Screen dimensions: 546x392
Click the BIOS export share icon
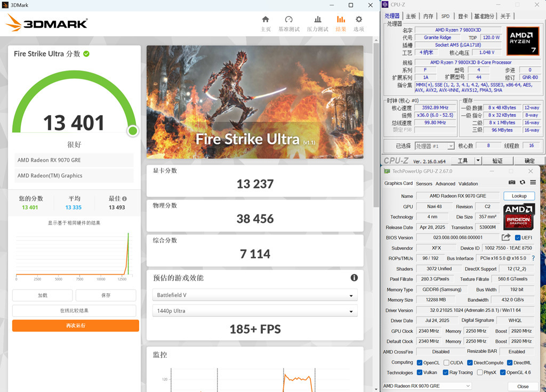(506, 237)
